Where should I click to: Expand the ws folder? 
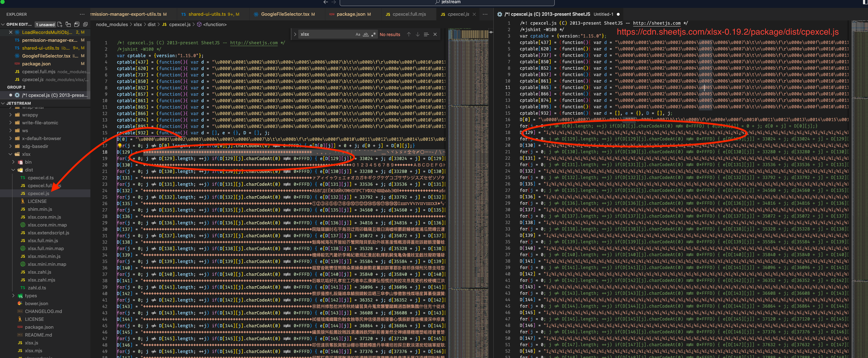(x=11, y=131)
